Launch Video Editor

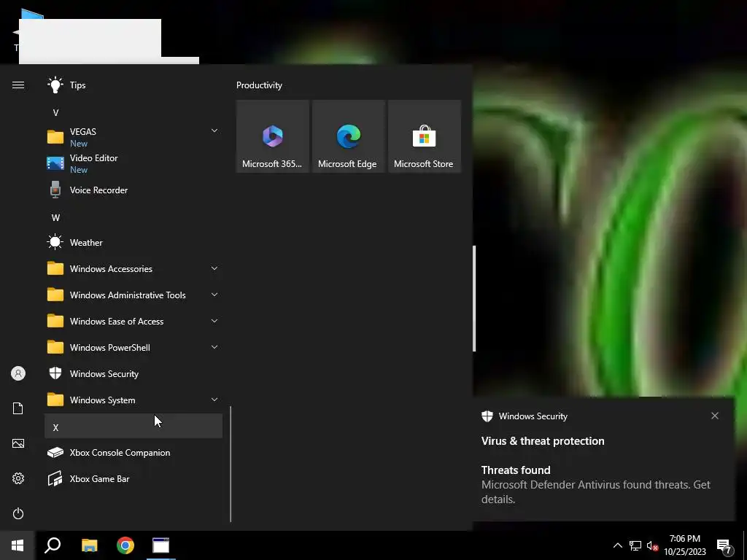[133, 163]
